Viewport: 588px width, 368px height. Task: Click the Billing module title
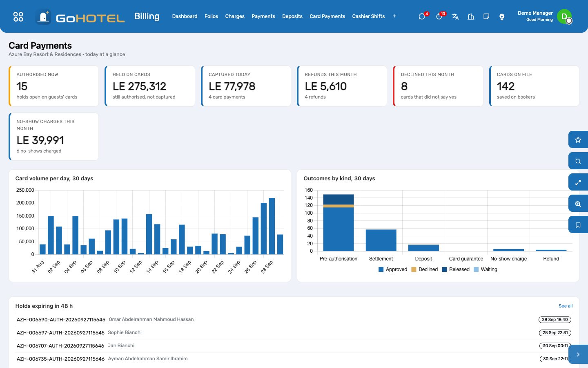click(147, 16)
